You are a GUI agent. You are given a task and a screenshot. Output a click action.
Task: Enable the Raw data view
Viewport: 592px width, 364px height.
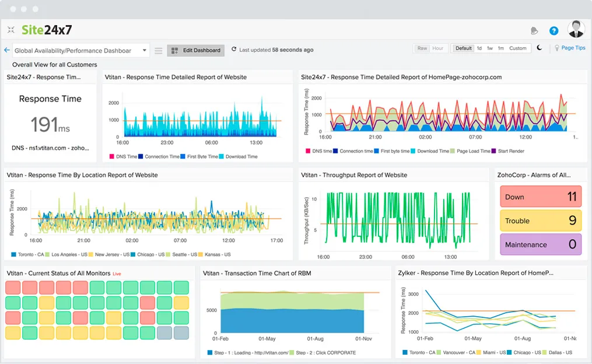(x=422, y=48)
